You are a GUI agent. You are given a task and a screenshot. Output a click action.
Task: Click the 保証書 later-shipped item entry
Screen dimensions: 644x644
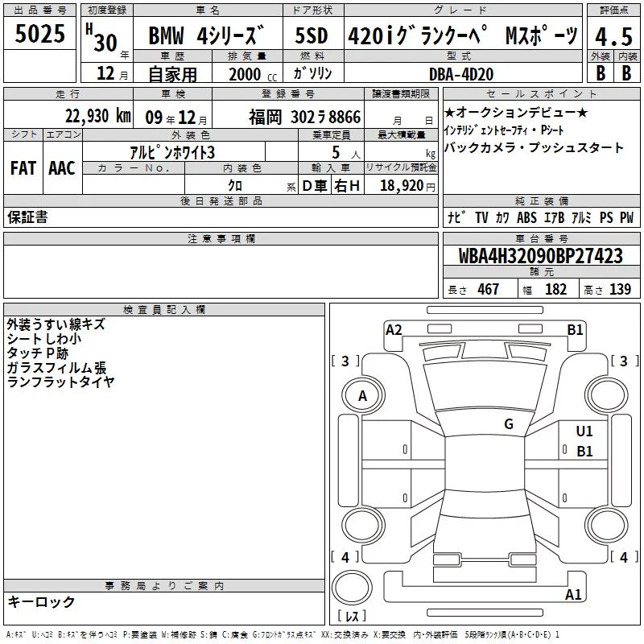coord(27,217)
